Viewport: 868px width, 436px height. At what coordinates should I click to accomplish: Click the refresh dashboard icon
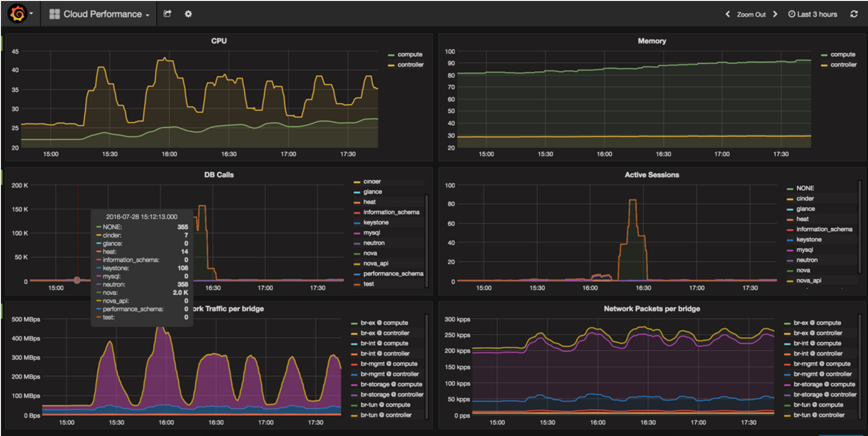tap(854, 14)
